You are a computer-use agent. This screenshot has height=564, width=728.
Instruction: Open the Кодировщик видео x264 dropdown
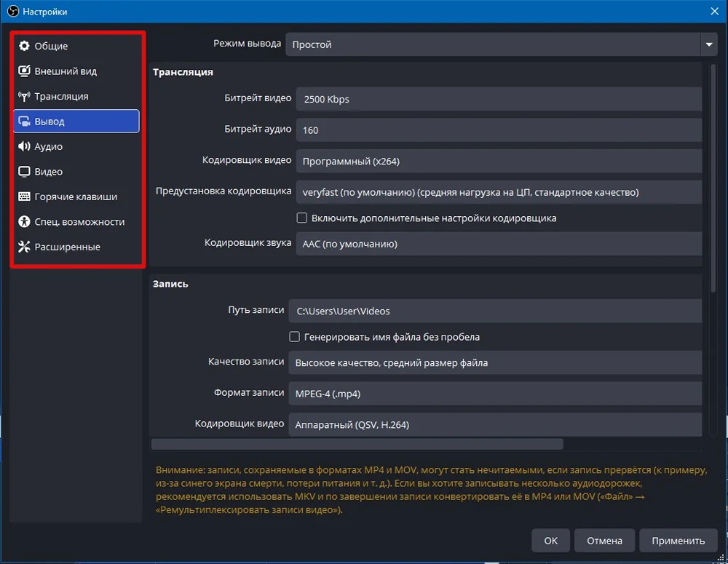click(x=498, y=161)
